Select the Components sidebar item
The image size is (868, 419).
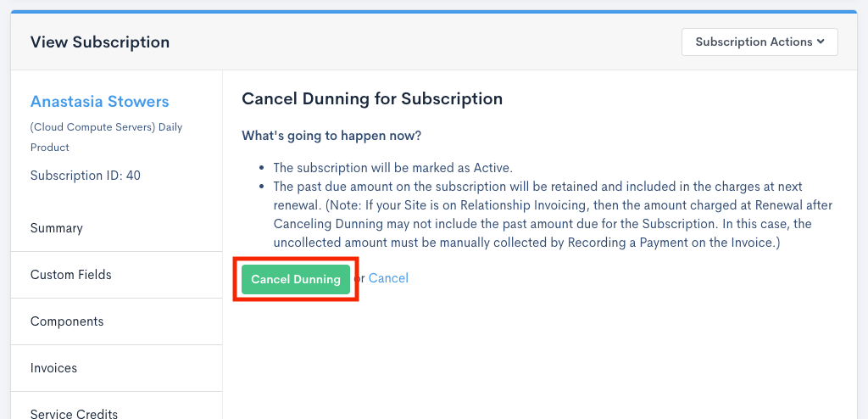(67, 321)
